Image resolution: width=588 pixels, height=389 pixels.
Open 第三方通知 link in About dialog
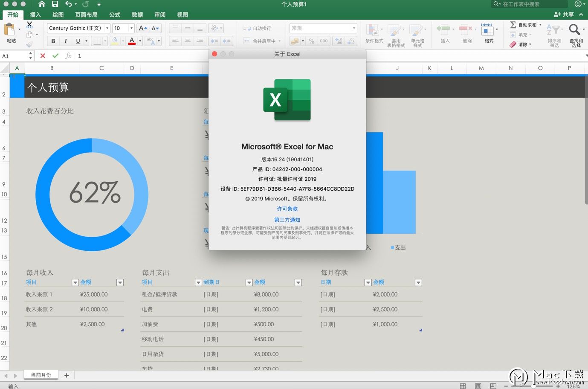coord(287,220)
